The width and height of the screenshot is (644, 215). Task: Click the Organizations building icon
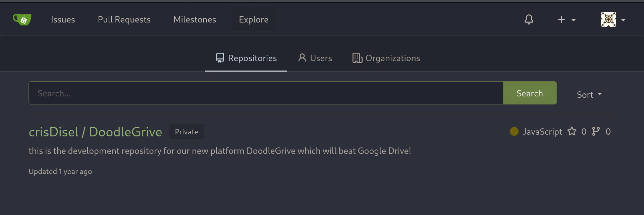[x=357, y=58]
